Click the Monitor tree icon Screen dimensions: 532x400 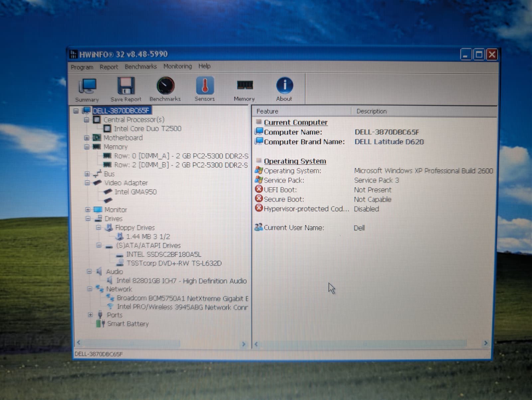click(98, 210)
